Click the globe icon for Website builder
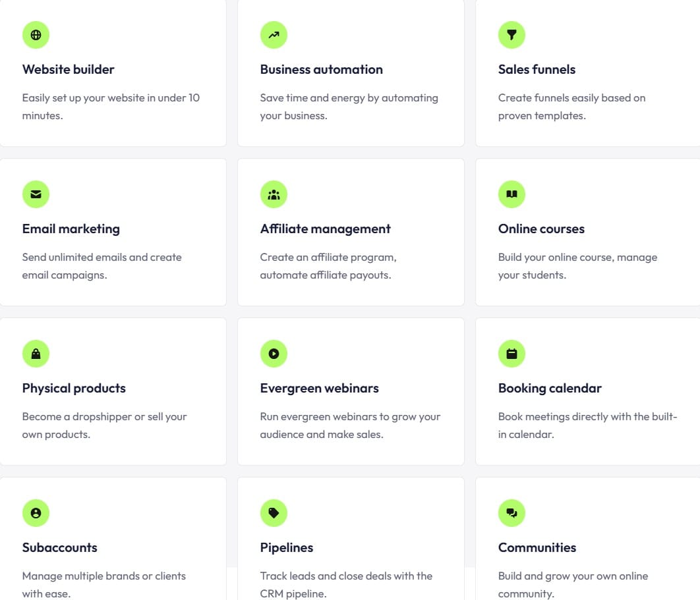The image size is (700, 600). (x=36, y=35)
